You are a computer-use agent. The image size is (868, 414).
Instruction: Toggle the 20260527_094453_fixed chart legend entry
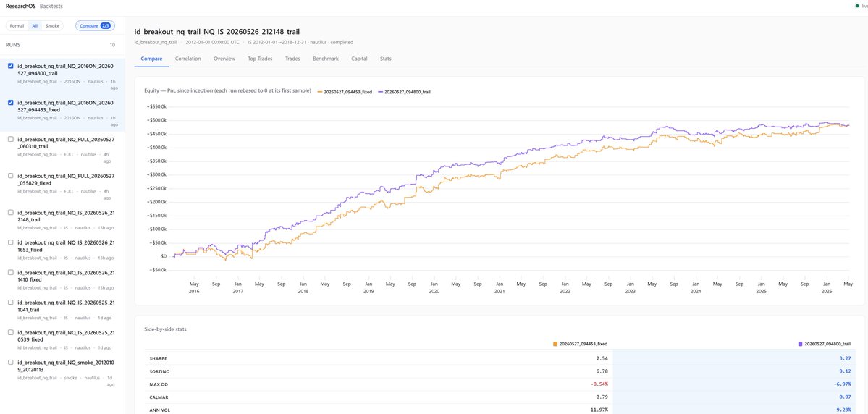coord(345,91)
